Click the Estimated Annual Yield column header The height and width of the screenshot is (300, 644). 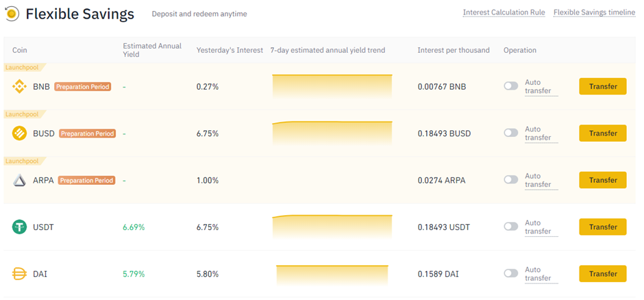point(152,50)
